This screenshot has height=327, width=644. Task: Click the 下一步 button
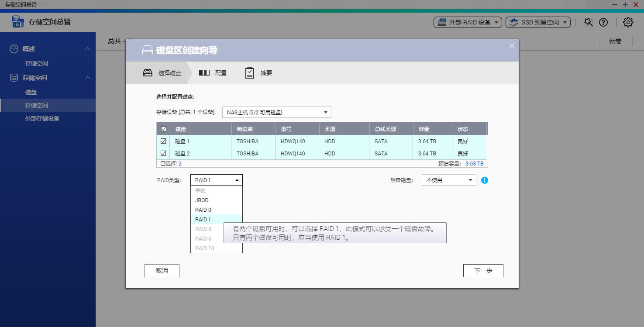[483, 270]
